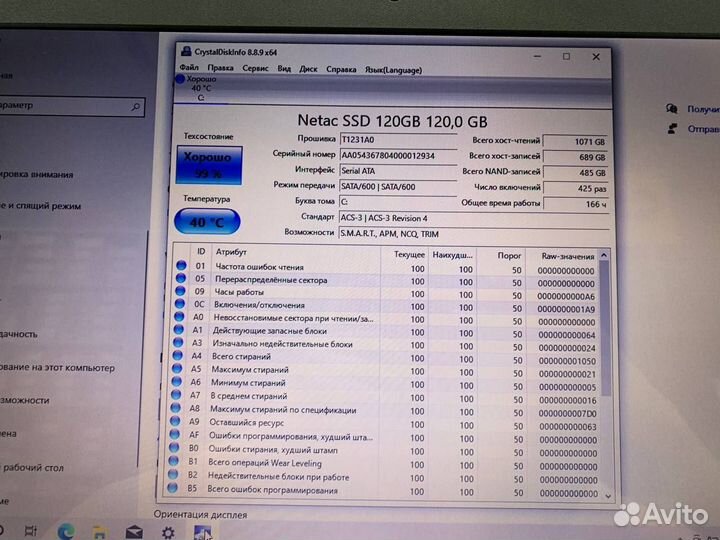Click raw value 0000000007D0 in row A8
Viewport: 720px width, 540px height.
[x=568, y=413]
